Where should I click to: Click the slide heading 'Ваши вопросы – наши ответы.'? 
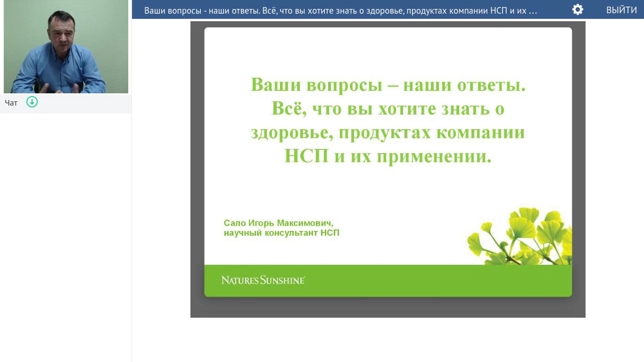pos(388,85)
